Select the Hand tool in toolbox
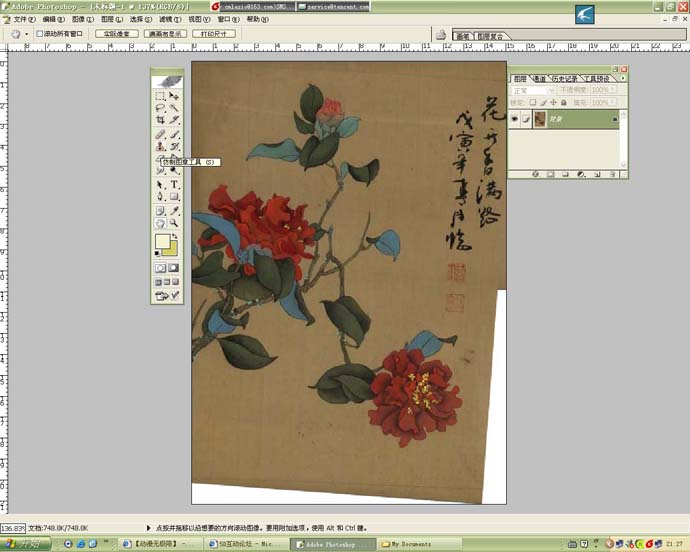 160,223
